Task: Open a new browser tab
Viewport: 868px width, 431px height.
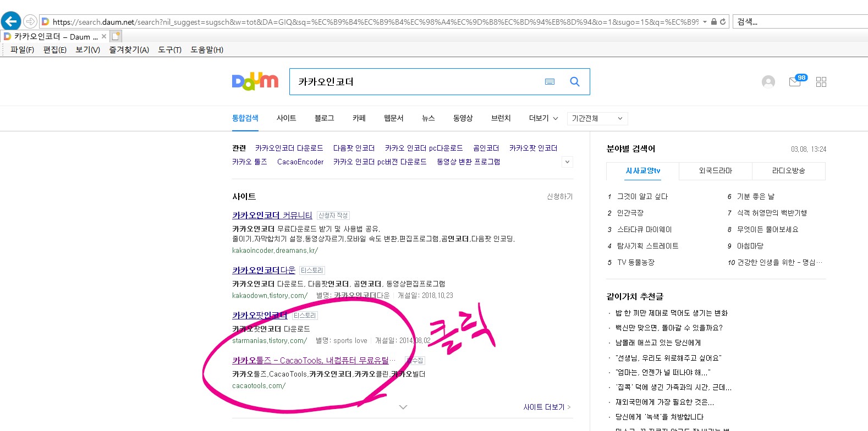Action: (x=116, y=36)
